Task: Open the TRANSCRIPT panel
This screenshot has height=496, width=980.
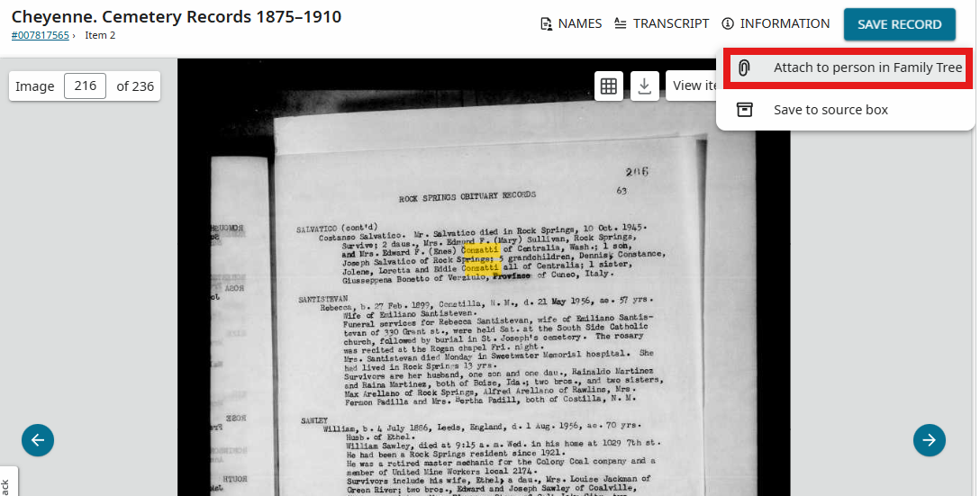Action: (661, 23)
